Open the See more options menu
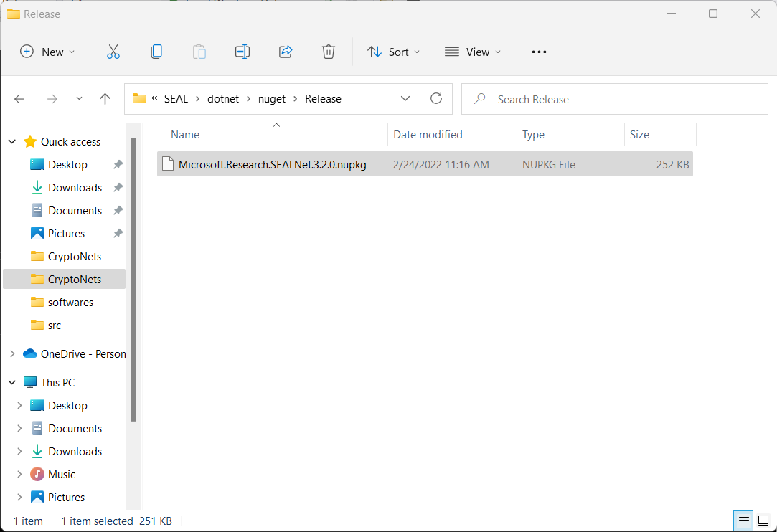The height and width of the screenshot is (532, 777). tap(539, 52)
